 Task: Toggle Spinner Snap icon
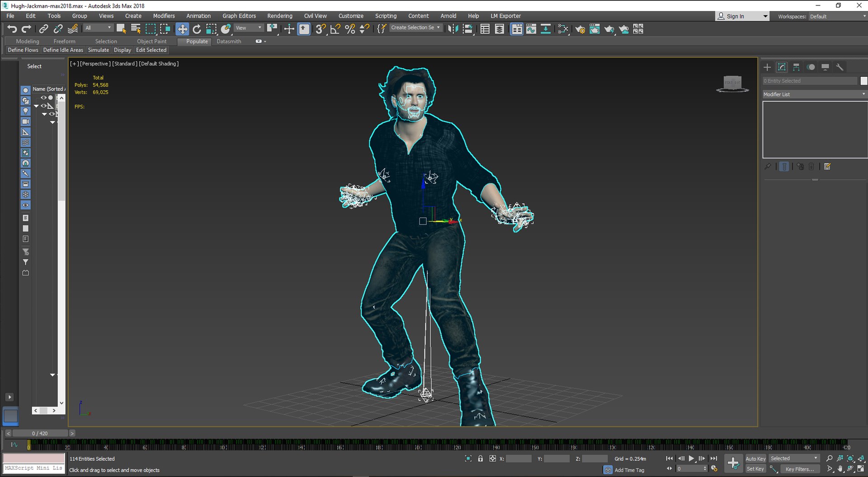[364, 29]
